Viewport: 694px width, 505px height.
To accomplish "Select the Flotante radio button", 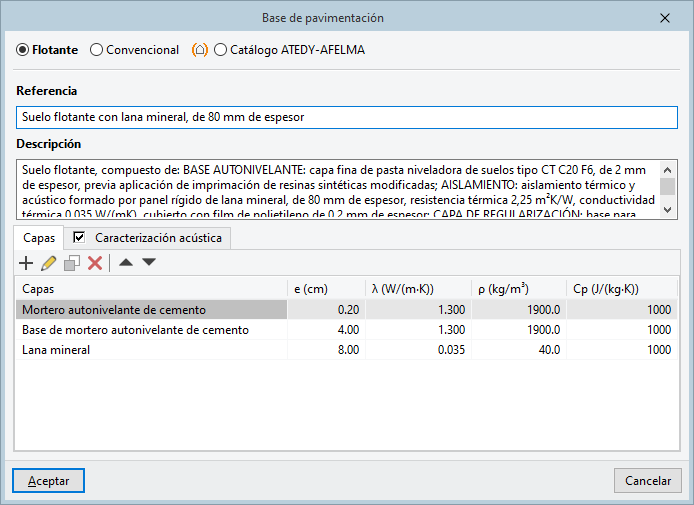I will pyautogui.click(x=23, y=49).
